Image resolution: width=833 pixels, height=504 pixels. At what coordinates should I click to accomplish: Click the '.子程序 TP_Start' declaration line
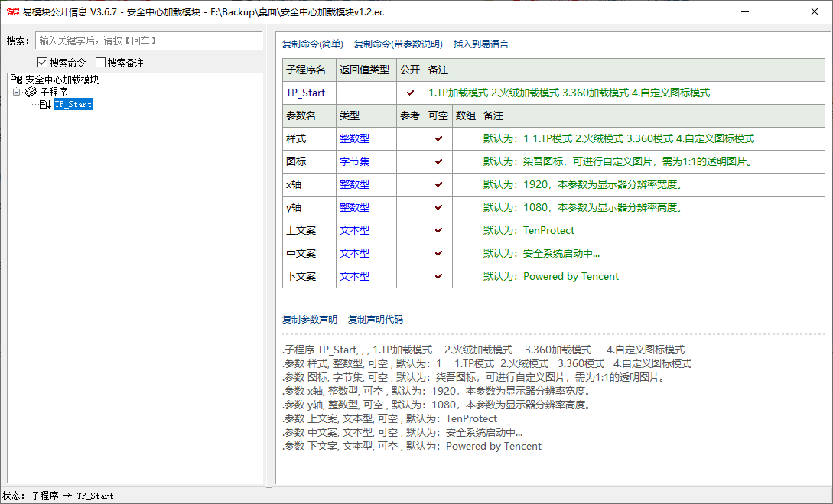tap(483, 350)
